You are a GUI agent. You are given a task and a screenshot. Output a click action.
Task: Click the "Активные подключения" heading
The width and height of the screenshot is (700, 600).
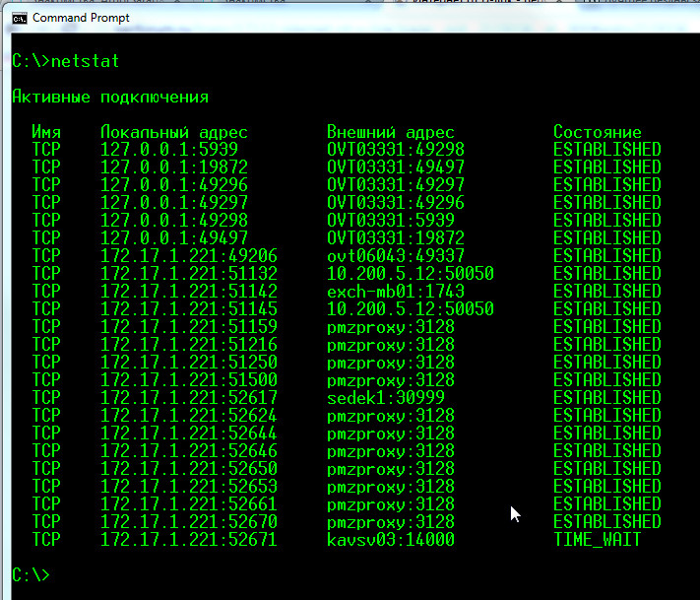coord(110,97)
